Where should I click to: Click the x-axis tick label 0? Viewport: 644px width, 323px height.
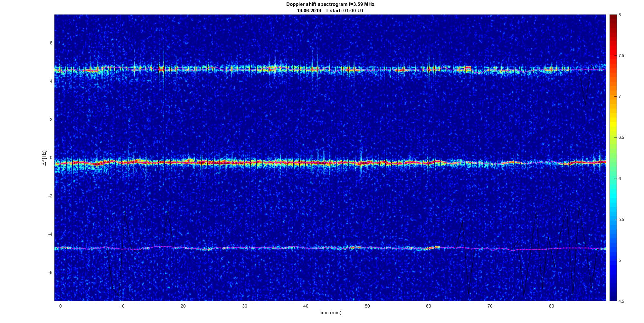click(x=60, y=306)
